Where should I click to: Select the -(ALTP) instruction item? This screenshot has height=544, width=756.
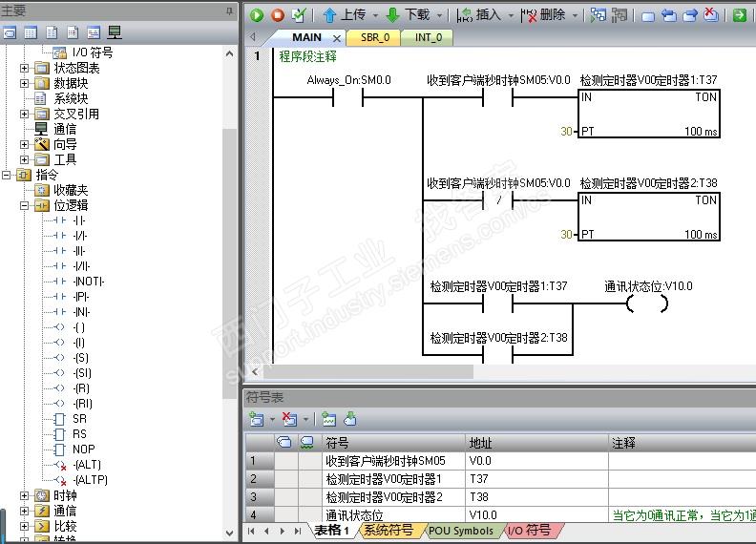click(90, 480)
